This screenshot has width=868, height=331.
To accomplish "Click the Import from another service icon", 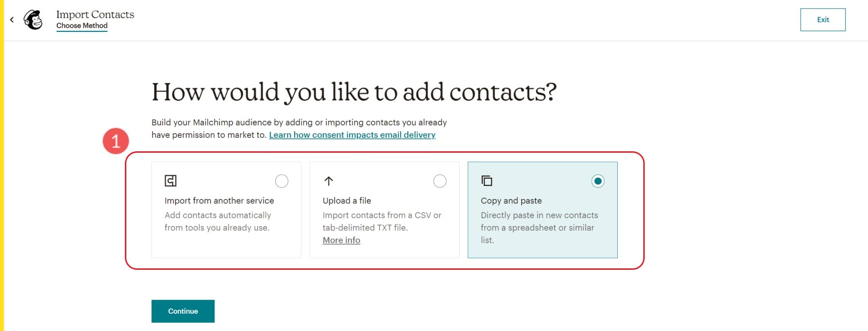I will [x=170, y=181].
